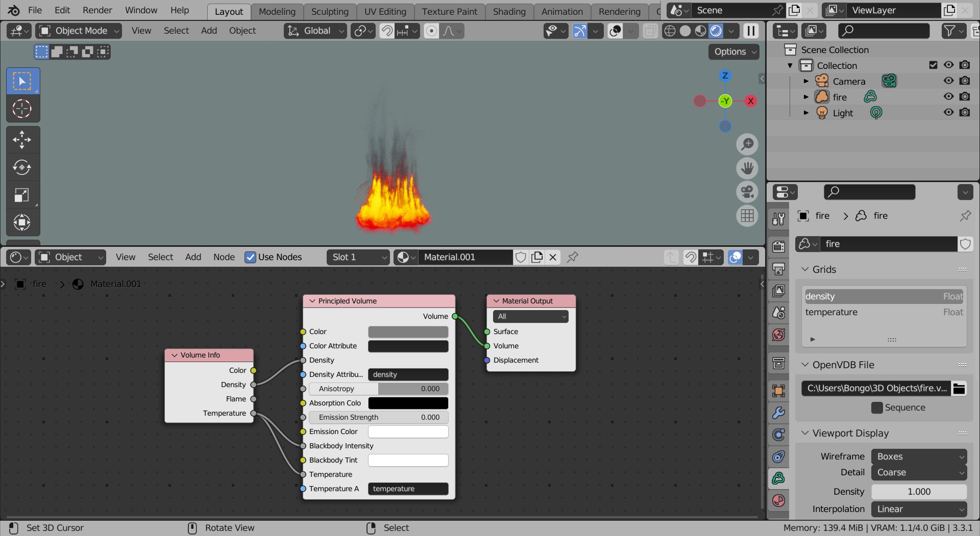Screen dimensions: 980x536
Task: Open the Modifiers properties tab
Action: click(778, 413)
